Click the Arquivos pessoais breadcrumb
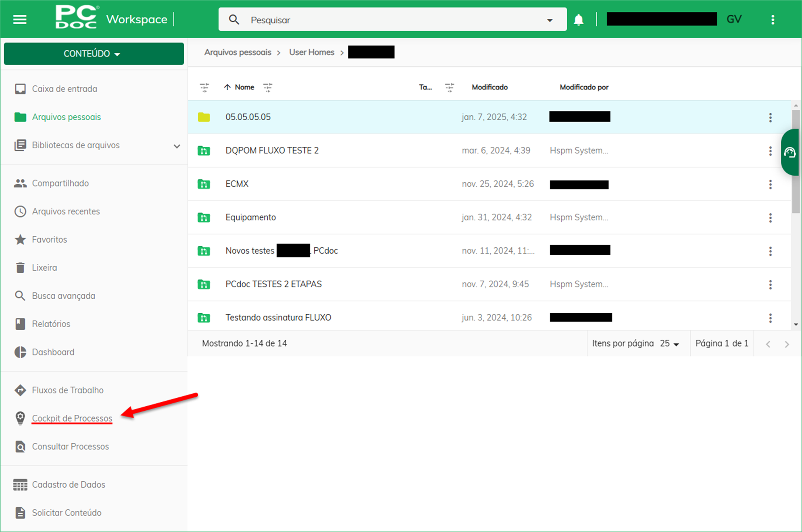Viewport: 802px width, 532px height. pos(237,52)
